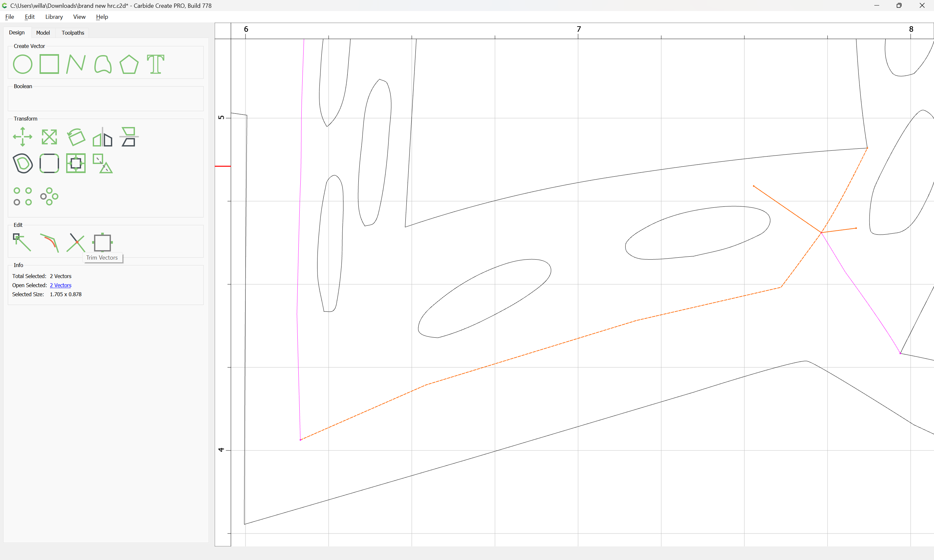Click ruler mark 5 on vertical ruler
934x560 pixels.
(221, 117)
